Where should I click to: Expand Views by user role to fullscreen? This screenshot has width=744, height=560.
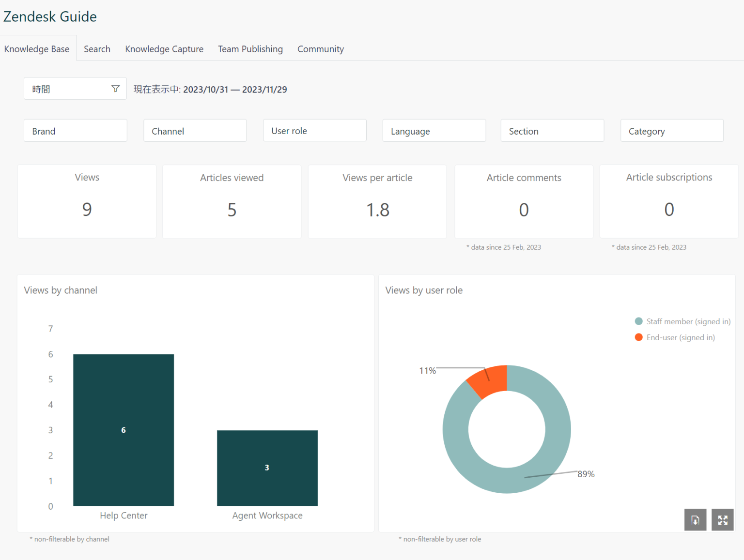pyautogui.click(x=722, y=520)
